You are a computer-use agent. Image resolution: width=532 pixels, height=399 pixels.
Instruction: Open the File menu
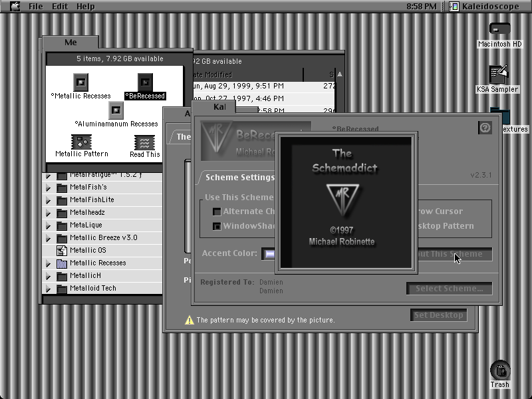(36, 7)
